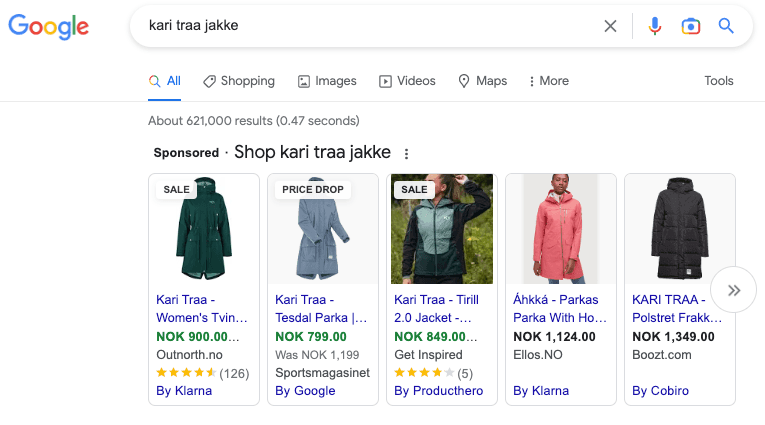Click the SALE badge on Tirill jacket

414,189
